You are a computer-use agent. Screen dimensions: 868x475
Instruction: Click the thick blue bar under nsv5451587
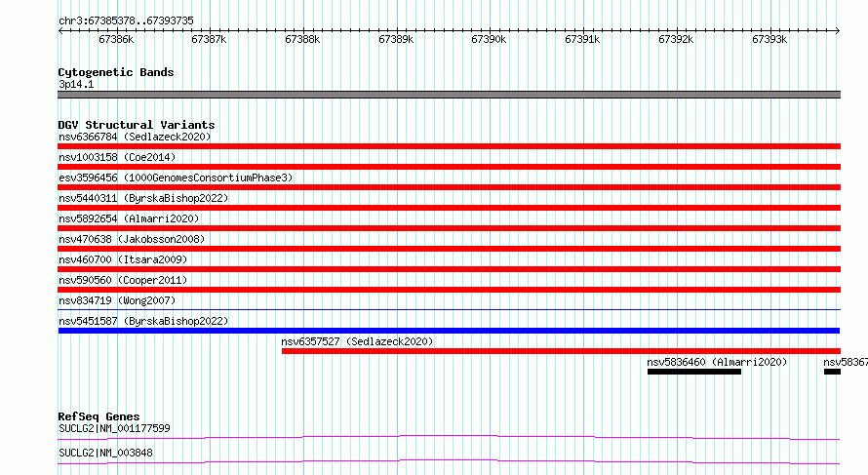tap(449, 331)
